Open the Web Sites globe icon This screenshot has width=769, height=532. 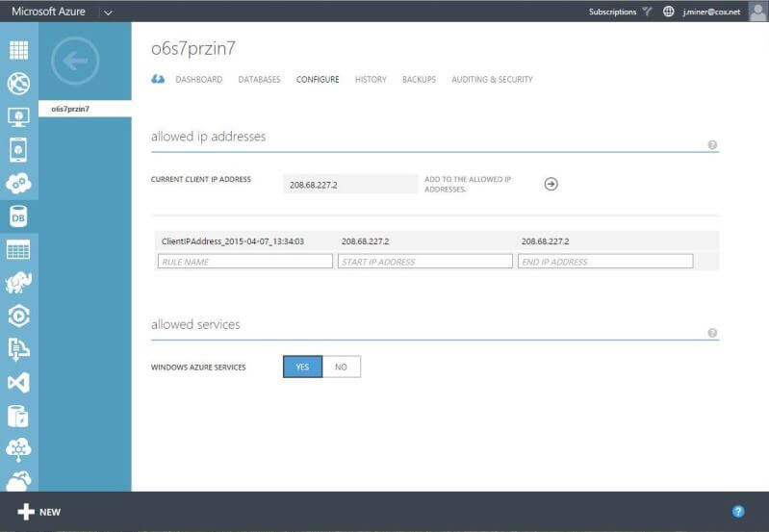click(18, 84)
